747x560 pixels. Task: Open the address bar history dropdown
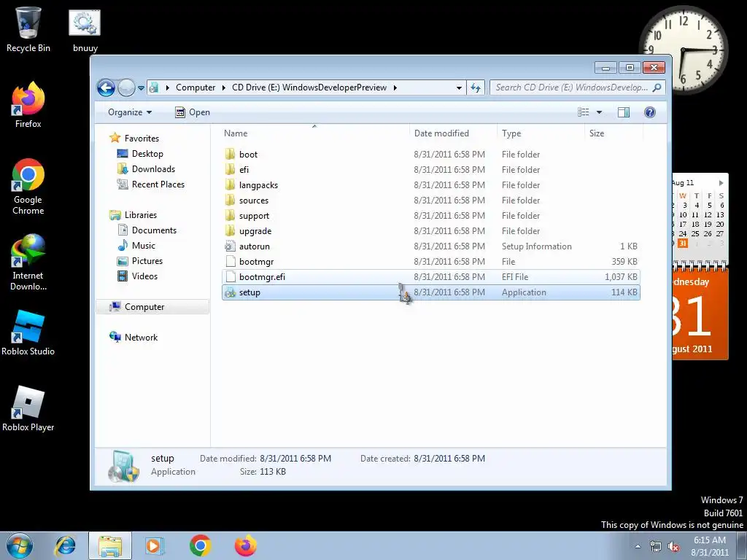click(459, 87)
